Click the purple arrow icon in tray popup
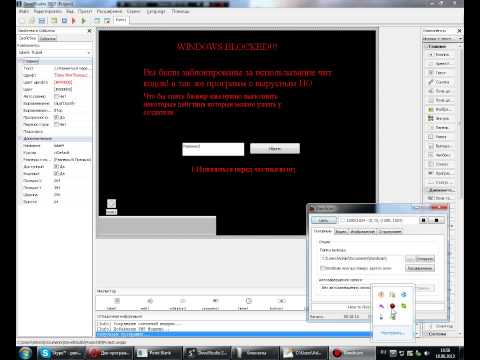This screenshot has height=360, width=480. click(381, 306)
